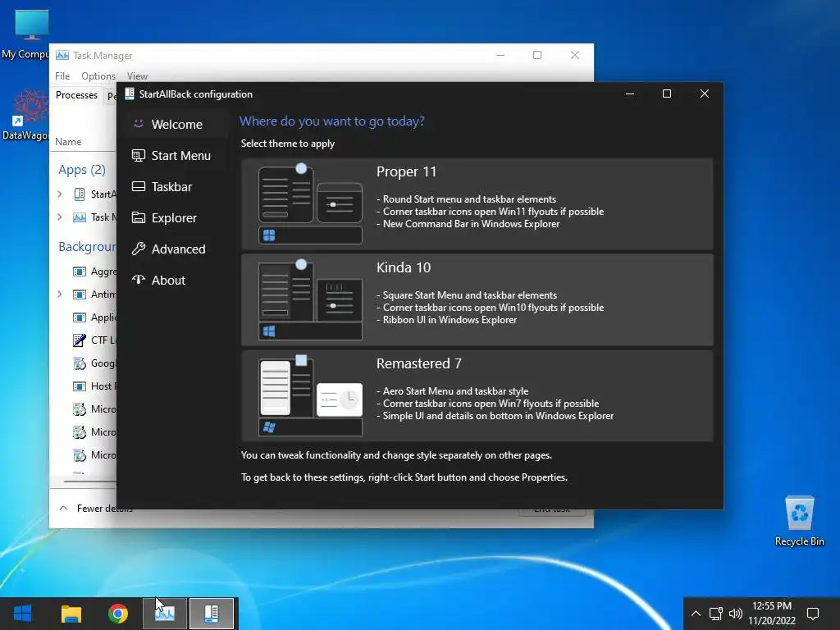
Task: Maximize the Task Manager window
Action: (537, 55)
